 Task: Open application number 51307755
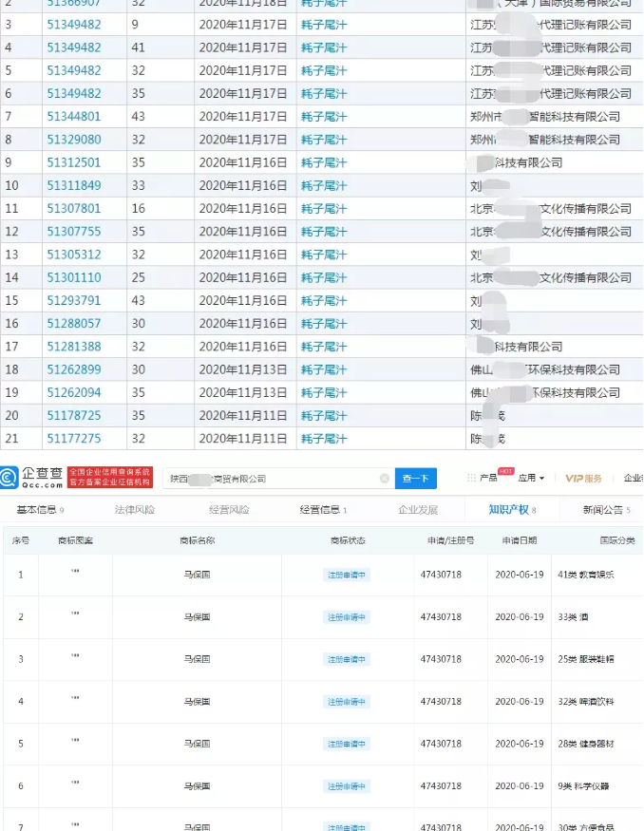[74, 232]
